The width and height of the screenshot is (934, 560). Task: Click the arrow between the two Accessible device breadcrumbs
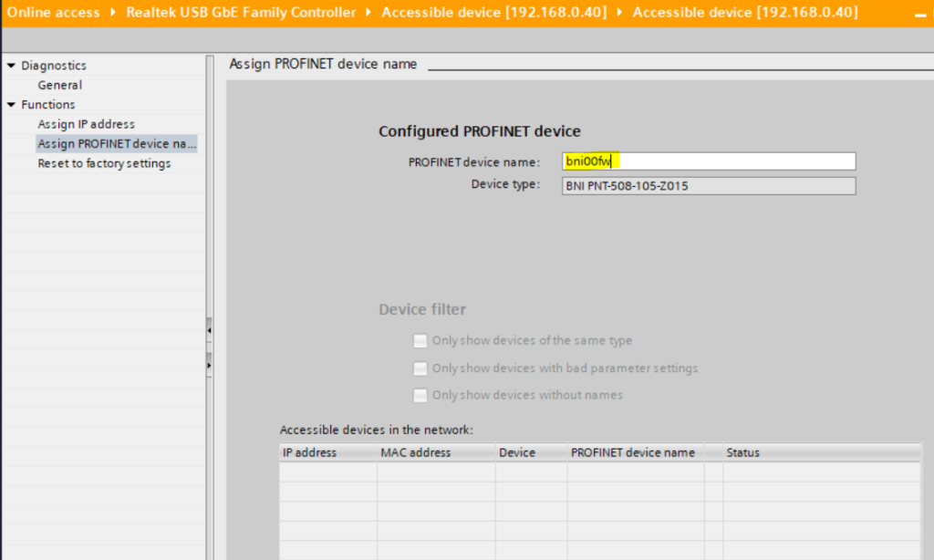pos(619,13)
